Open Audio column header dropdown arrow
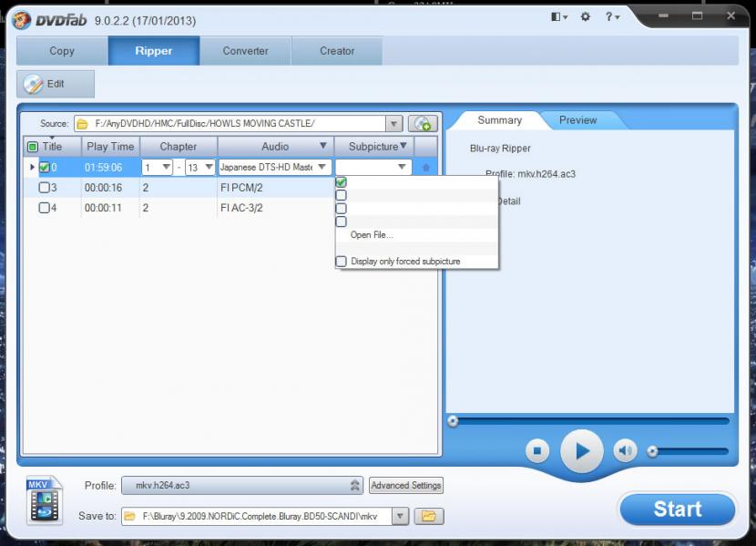 tap(323, 146)
